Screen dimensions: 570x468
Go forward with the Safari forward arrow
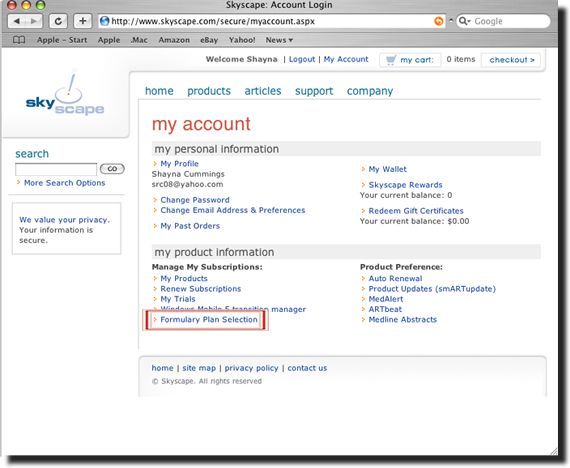tap(34, 21)
